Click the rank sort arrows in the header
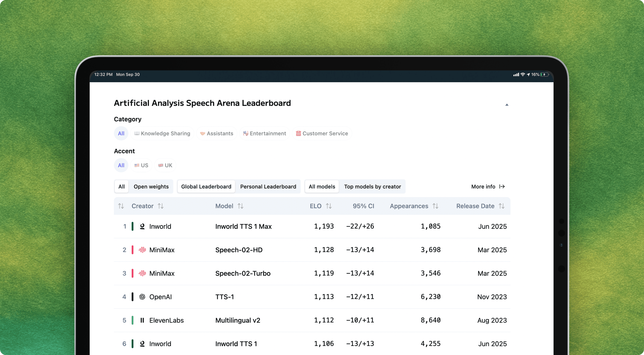644x355 pixels. point(121,206)
